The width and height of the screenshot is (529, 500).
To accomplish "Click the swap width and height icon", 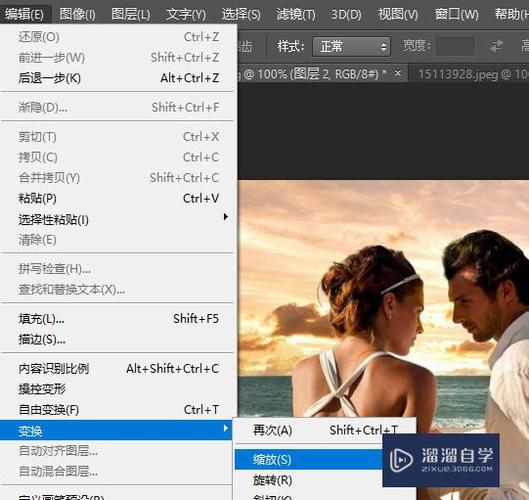I will [497, 46].
